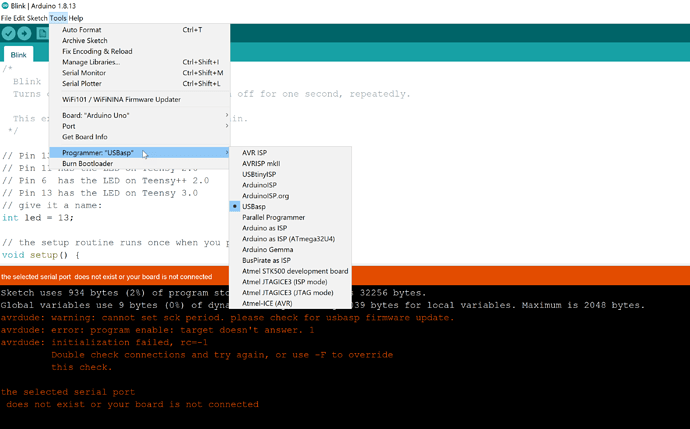690x429 pixels.
Task: Open the Programmer "USBasp" submenu
Action: [139, 153]
